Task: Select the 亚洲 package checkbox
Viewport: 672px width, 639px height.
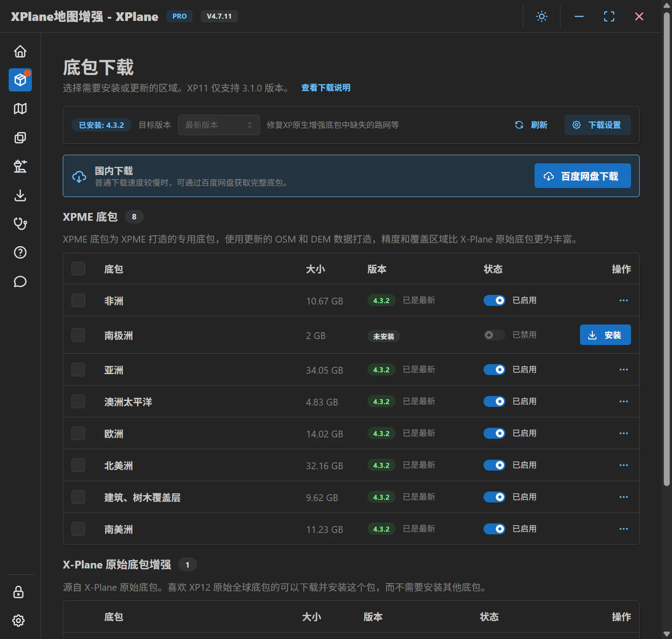Action: tap(78, 370)
